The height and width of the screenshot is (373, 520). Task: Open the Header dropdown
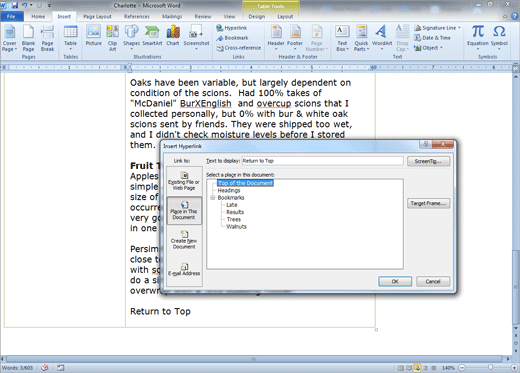(x=276, y=38)
